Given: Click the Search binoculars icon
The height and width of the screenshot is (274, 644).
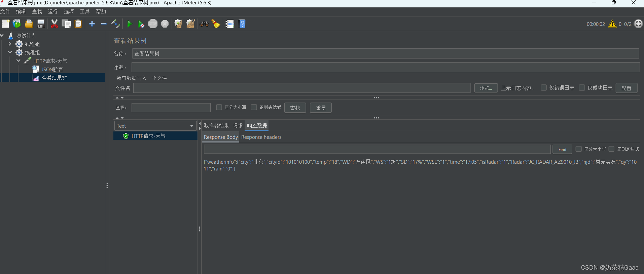Looking at the screenshot, I should (204, 24).
